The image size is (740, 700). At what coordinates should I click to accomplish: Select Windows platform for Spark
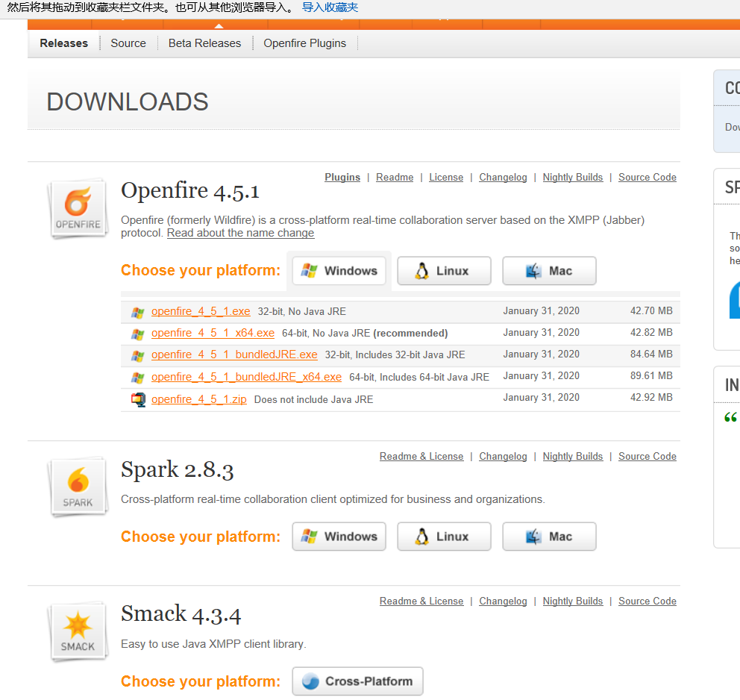339,537
